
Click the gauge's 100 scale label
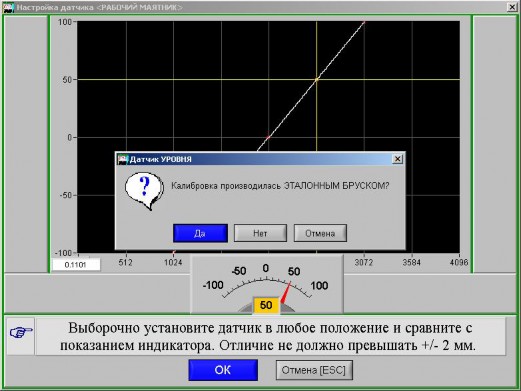tap(319, 286)
